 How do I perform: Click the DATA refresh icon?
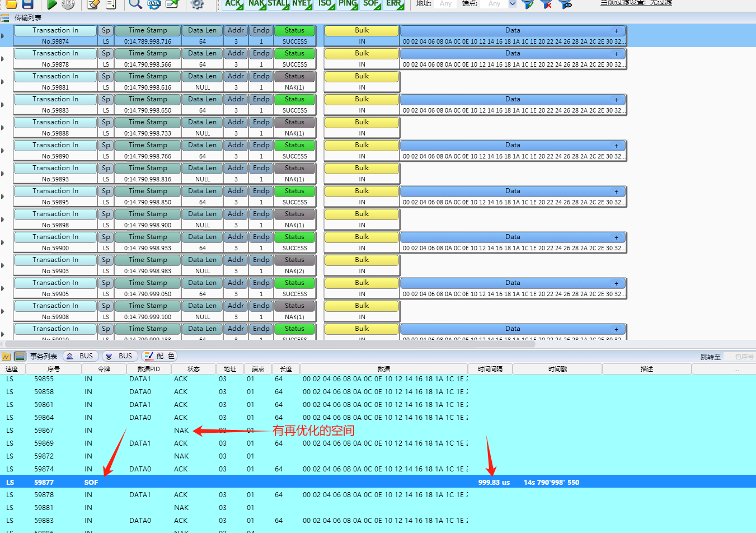[154, 4]
